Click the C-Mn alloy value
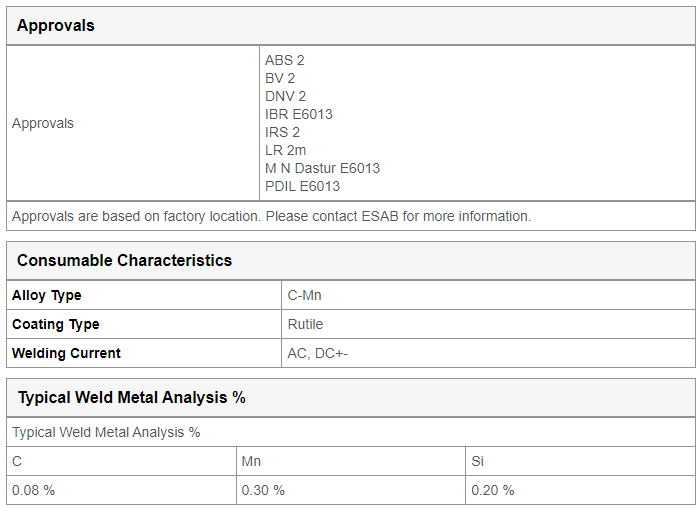 coord(304,295)
